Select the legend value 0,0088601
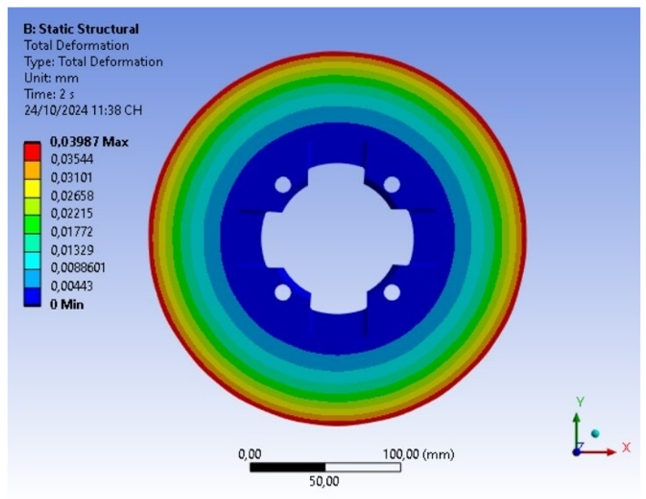Screen dimensions: 646x499 [x=78, y=268]
